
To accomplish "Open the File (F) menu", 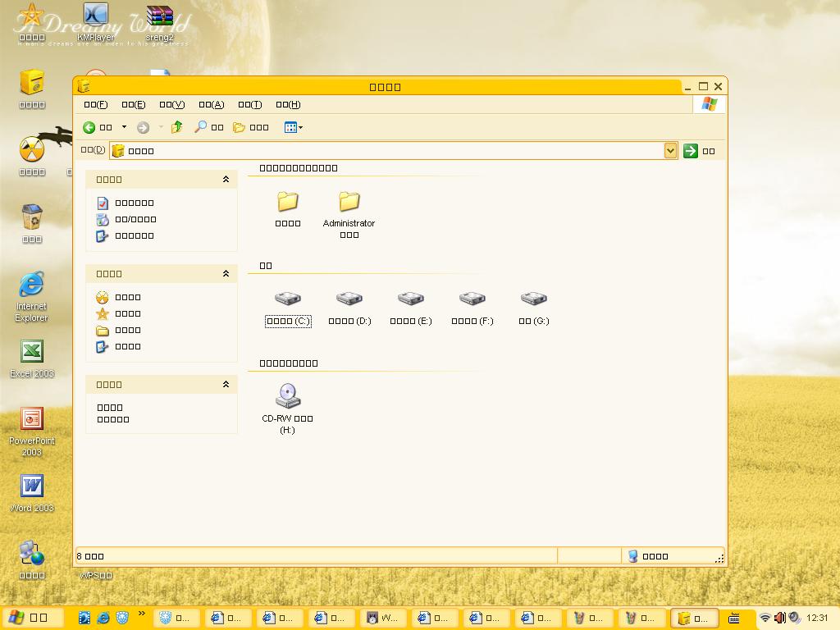I will [x=96, y=104].
